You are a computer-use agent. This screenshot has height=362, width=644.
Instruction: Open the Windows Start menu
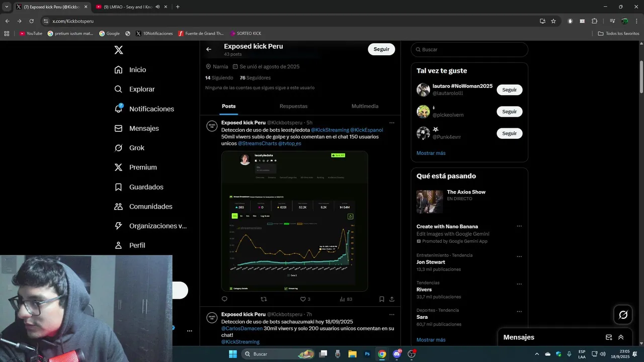point(233,354)
